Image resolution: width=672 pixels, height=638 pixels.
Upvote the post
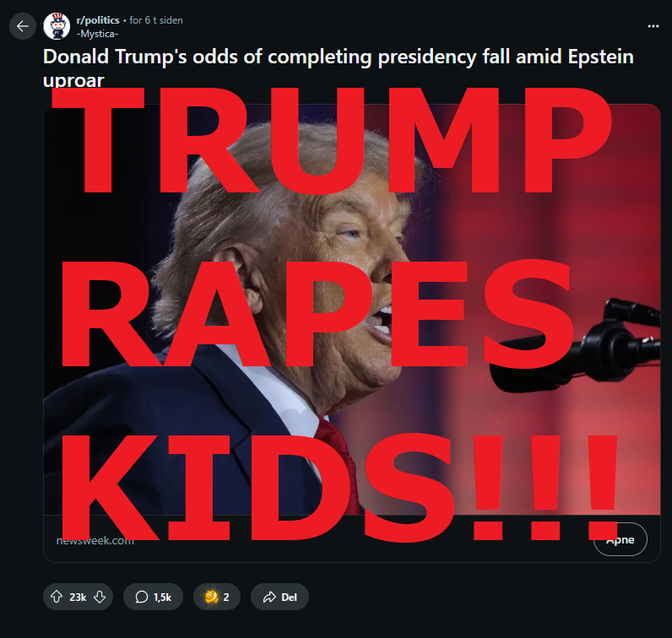pos(57,597)
